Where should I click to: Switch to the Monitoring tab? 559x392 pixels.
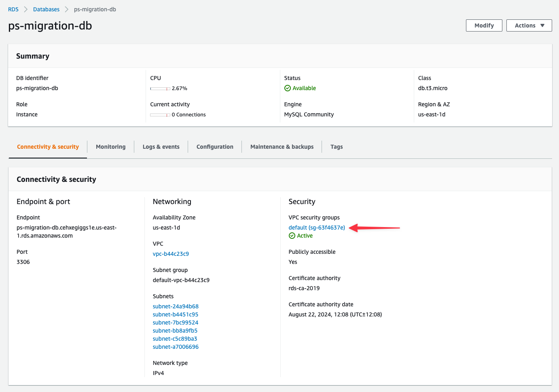tap(110, 146)
